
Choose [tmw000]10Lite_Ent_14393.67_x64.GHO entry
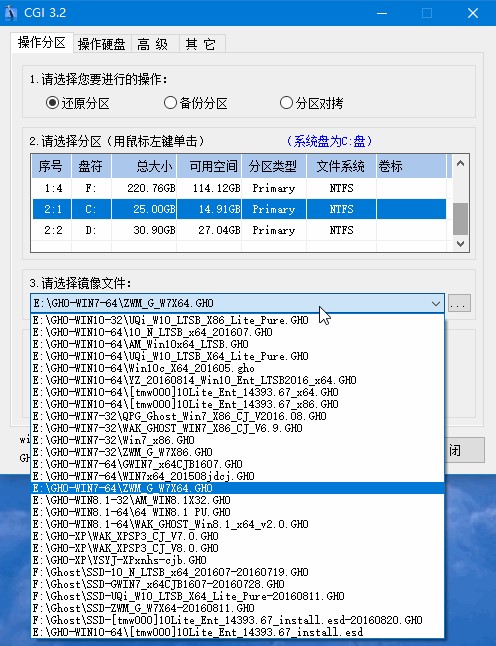(238, 392)
